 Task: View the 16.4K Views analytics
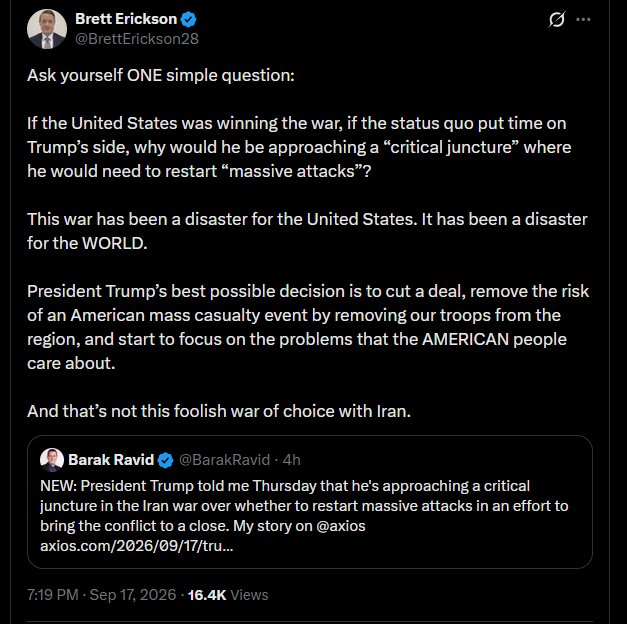[x=228, y=595]
